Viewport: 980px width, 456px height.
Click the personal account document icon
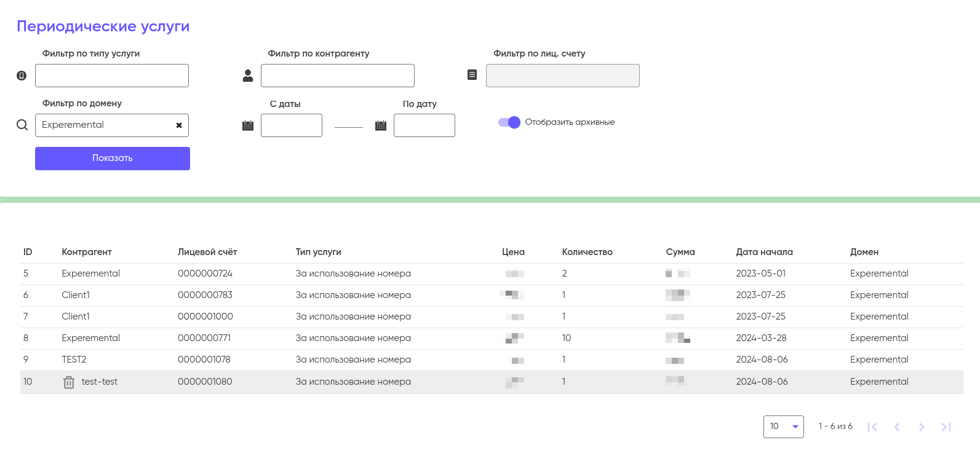[x=472, y=75]
